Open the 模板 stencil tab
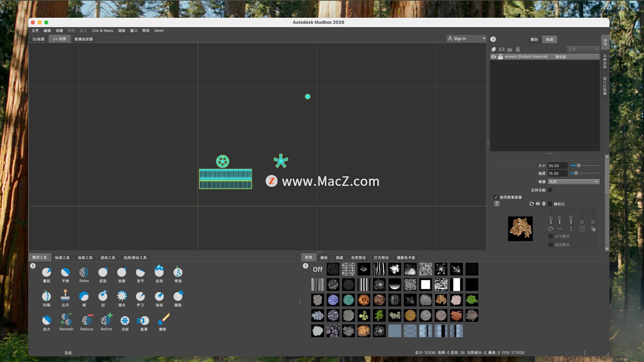 pyautogui.click(x=324, y=258)
